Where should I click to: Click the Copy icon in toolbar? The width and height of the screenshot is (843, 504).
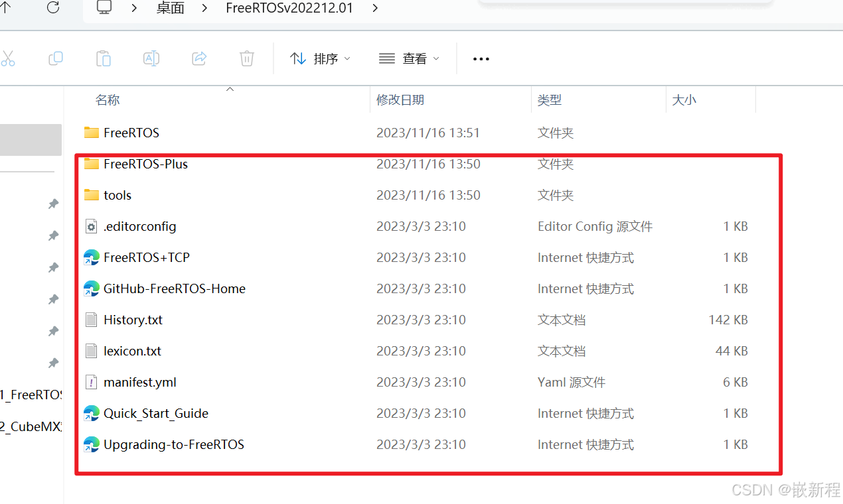click(x=56, y=59)
